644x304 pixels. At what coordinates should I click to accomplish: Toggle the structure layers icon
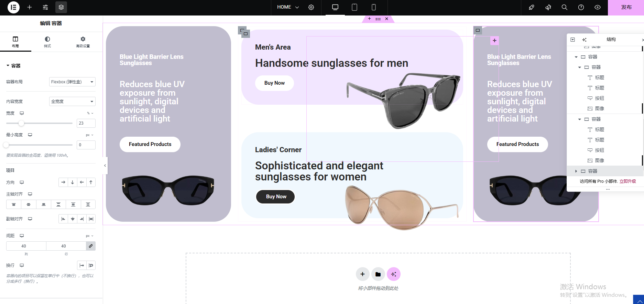[x=61, y=7]
